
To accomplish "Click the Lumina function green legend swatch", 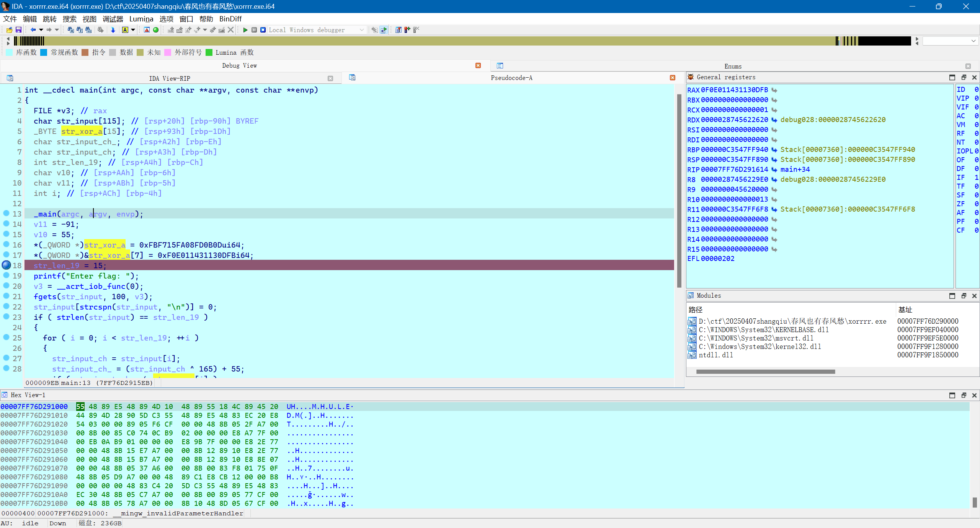I will pyautogui.click(x=209, y=52).
